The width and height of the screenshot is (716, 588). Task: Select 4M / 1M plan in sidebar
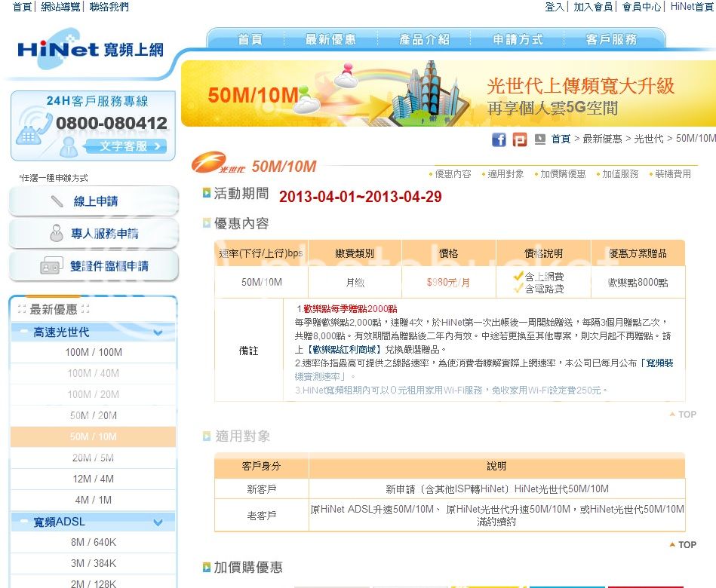[93, 500]
